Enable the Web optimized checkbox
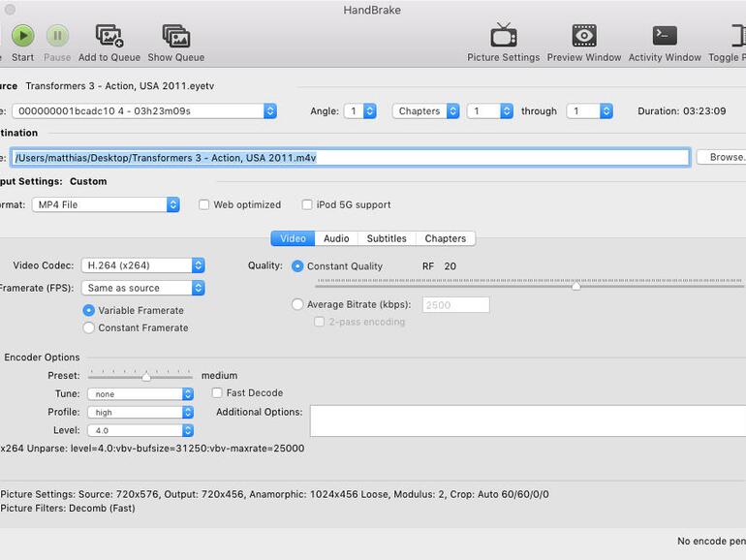Screen dimensions: 746x560 [x=204, y=205]
